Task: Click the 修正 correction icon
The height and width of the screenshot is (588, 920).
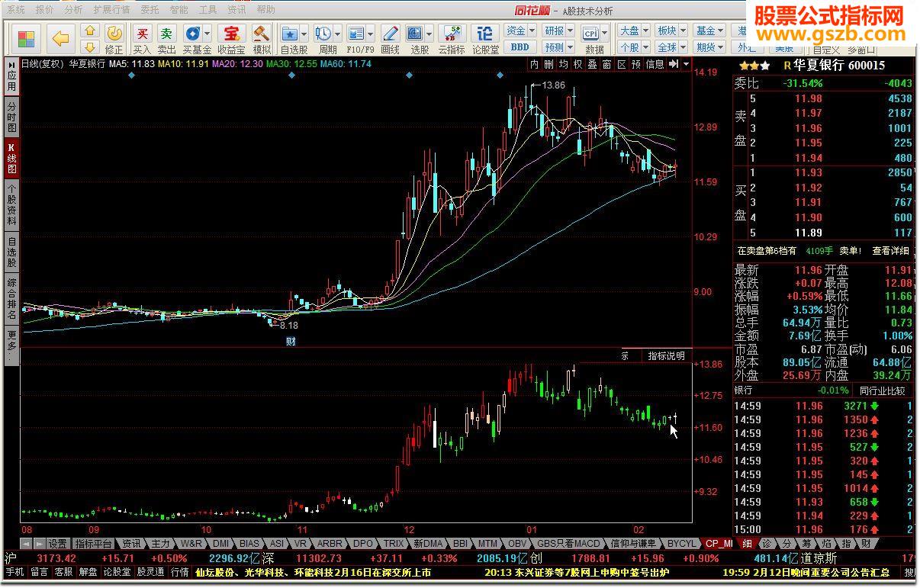Action: (114, 38)
